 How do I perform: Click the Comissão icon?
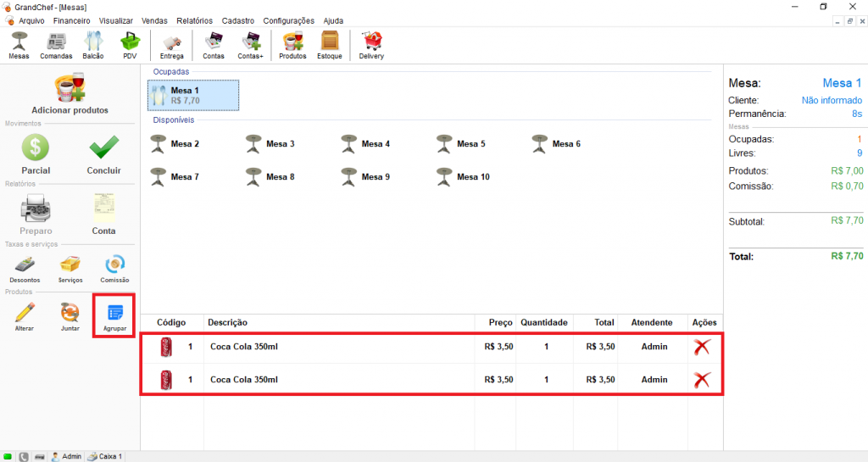114,268
